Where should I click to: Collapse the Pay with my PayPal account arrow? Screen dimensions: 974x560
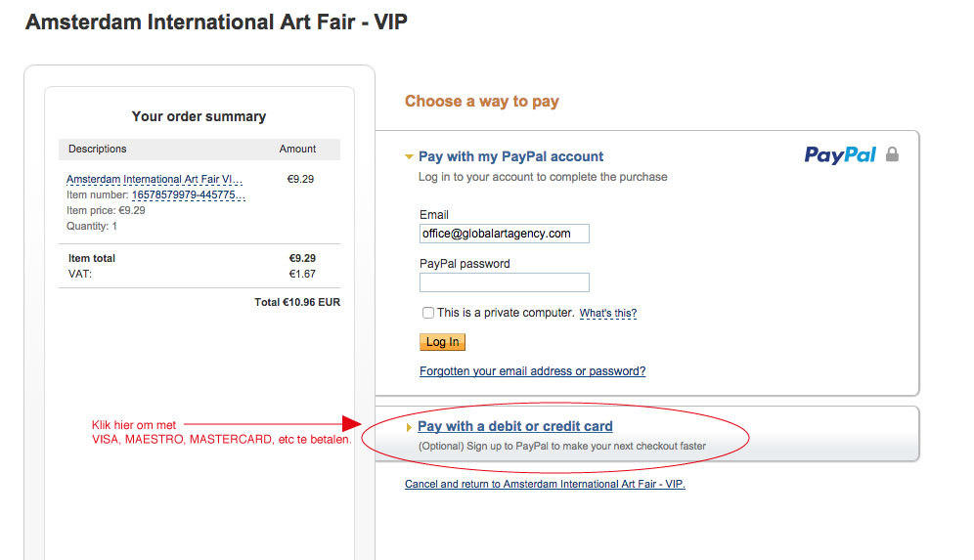409,156
